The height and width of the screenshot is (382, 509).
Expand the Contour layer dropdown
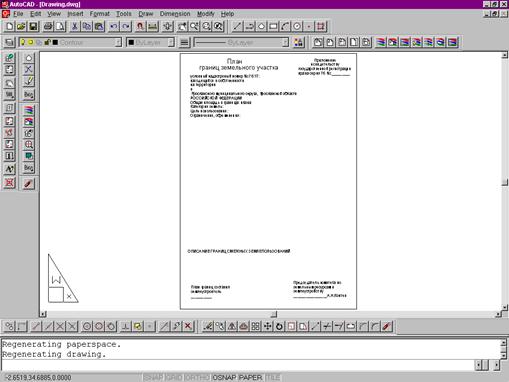(x=118, y=42)
